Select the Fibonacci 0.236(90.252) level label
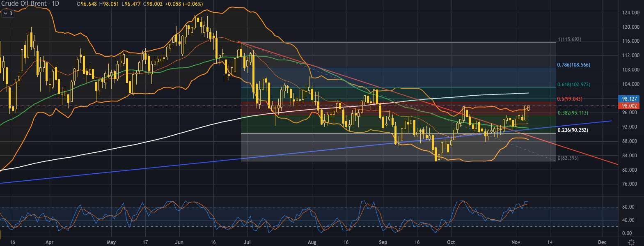 [572, 130]
